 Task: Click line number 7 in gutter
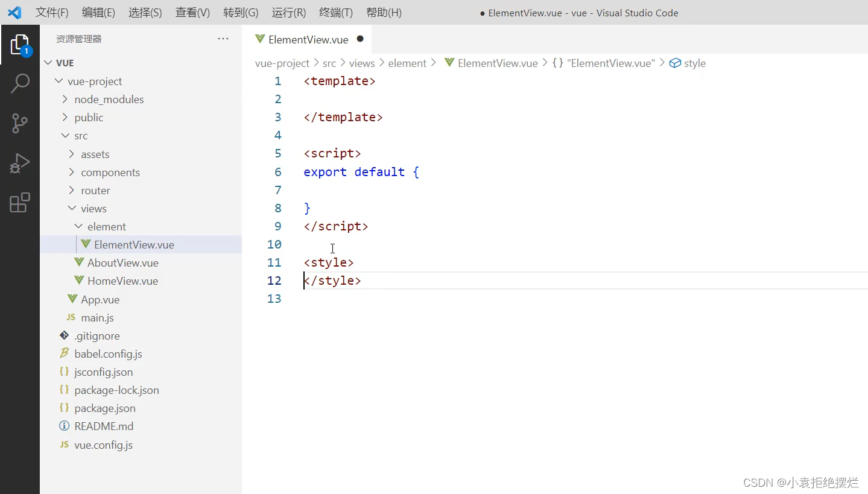[277, 190]
